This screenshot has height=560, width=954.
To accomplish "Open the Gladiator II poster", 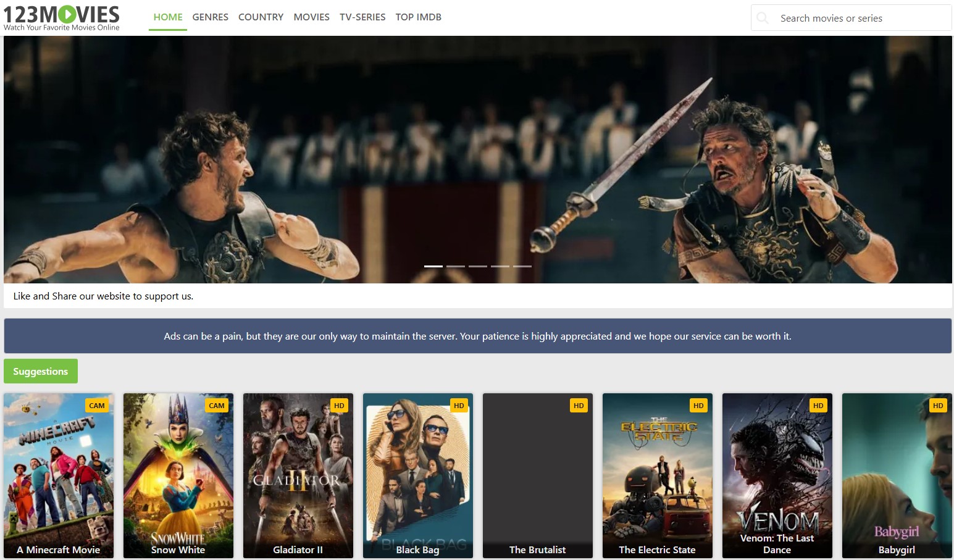I will pyautogui.click(x=298, y=475).
